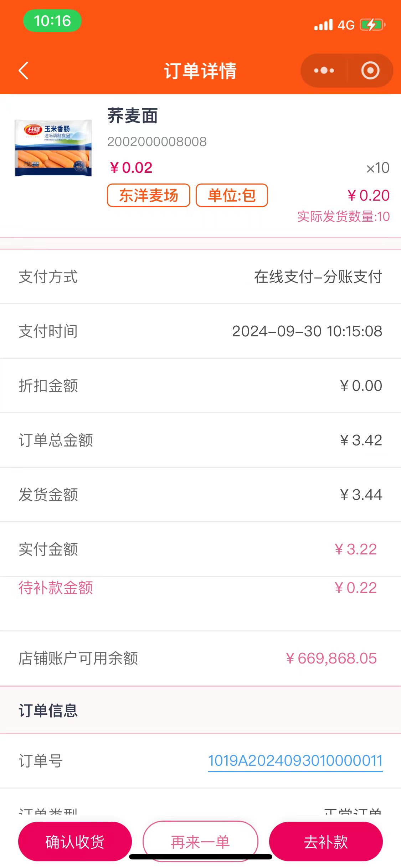This screenshot has width=401, height=868.
Task: Tap the battery charging icon
Action: pyautogui.click(x=372, y=25)
